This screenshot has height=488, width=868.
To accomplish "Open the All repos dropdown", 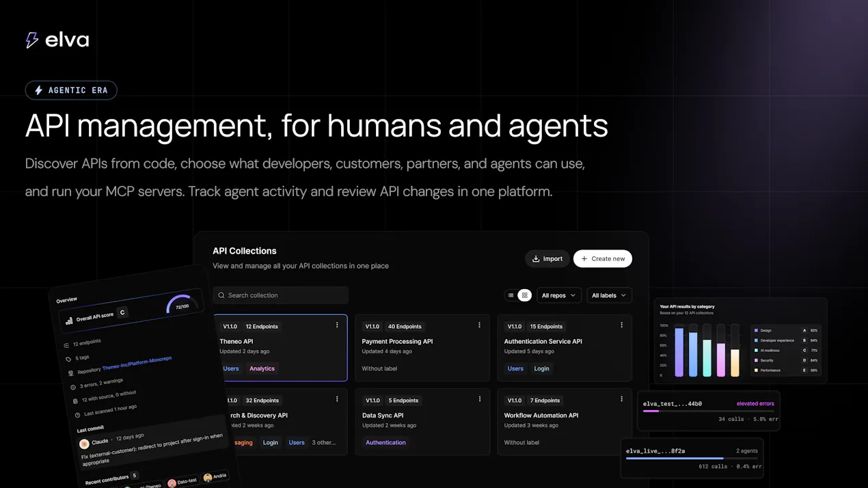I will 559,295.
